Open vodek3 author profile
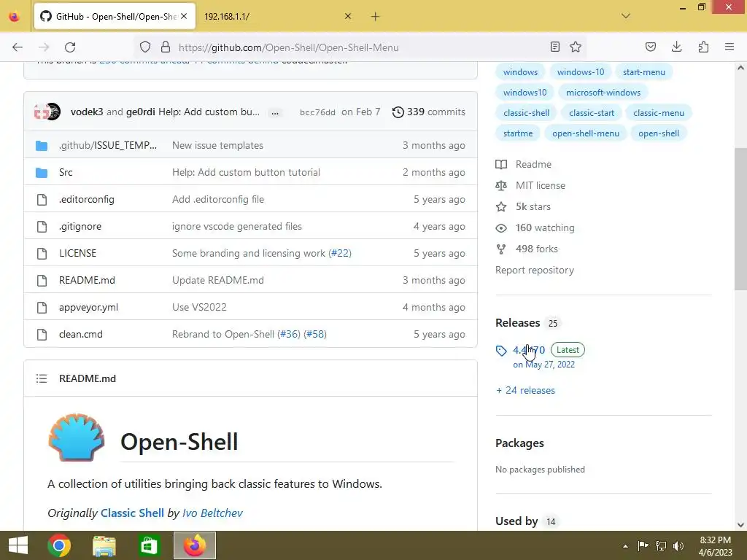The width and height of the screenshot is (747, 560). [87, 112]
